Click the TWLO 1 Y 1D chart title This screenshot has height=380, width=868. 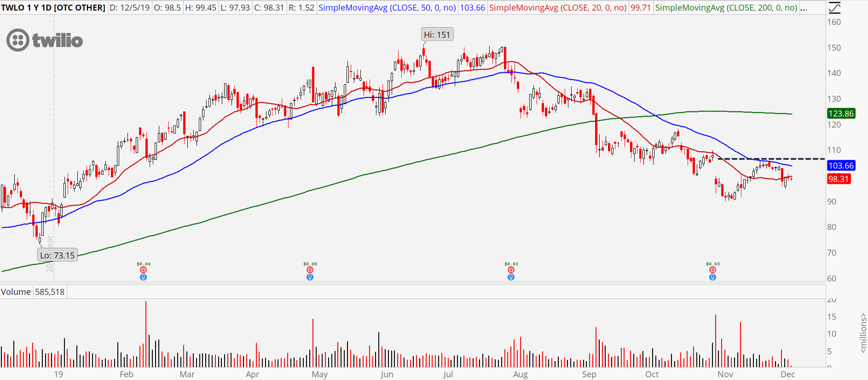[53, 8]
